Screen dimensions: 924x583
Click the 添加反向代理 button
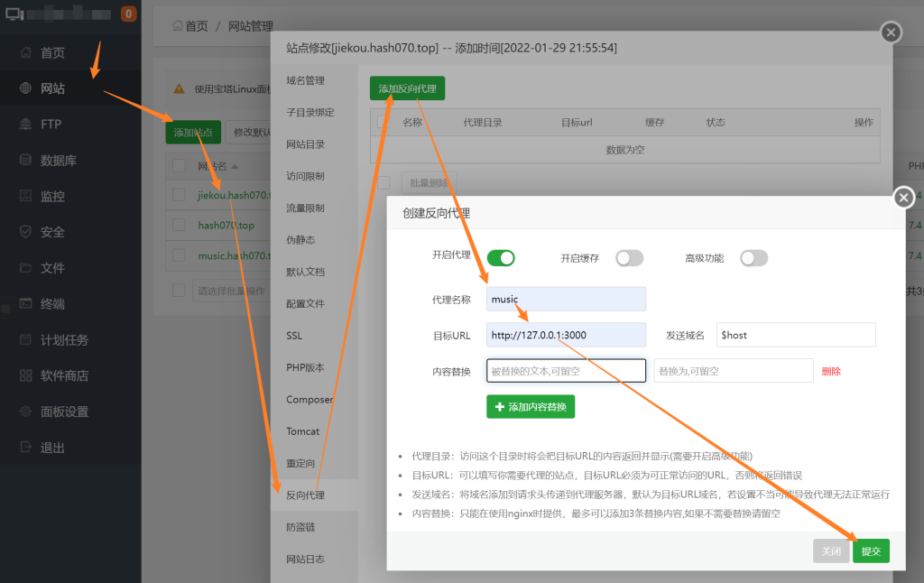(x=407, y=88)
